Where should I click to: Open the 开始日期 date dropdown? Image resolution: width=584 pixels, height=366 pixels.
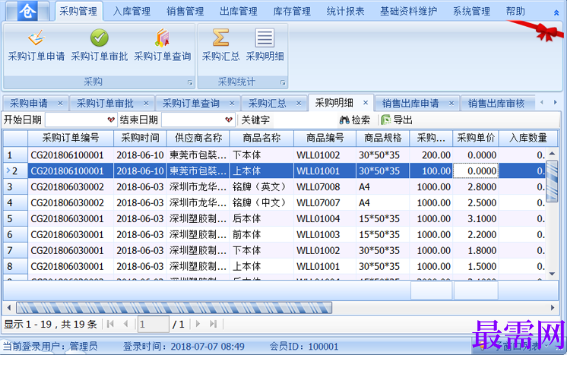[x=111, y=120]
